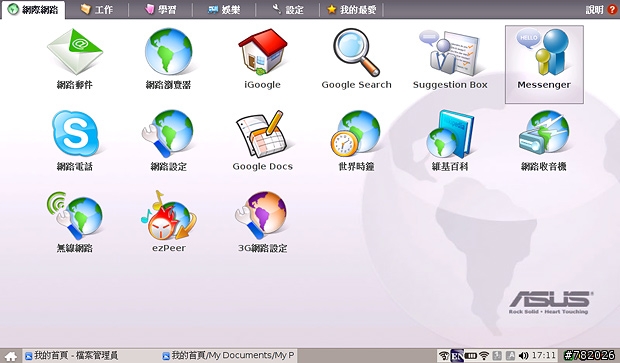Launch 網路收音機 internet radio icon

point(544,133)
